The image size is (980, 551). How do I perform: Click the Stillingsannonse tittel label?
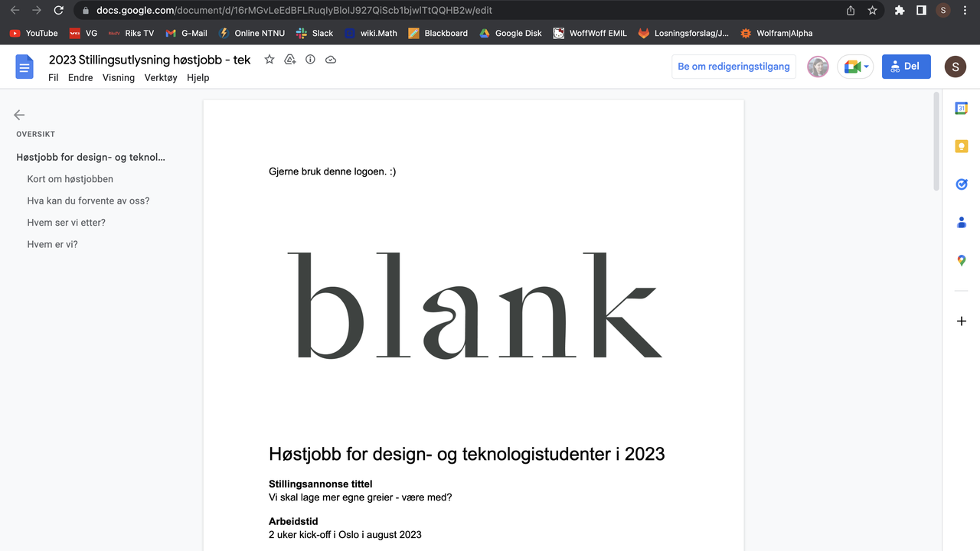[320, 484]
